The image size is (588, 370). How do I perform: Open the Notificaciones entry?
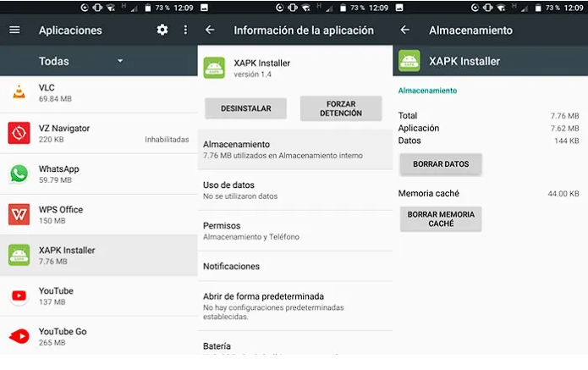295,266
